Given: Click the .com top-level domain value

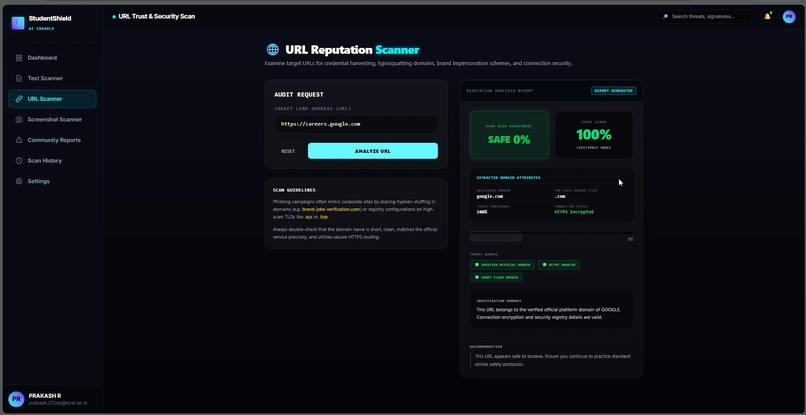Looking at the screenshot, I should coord(560,196).
